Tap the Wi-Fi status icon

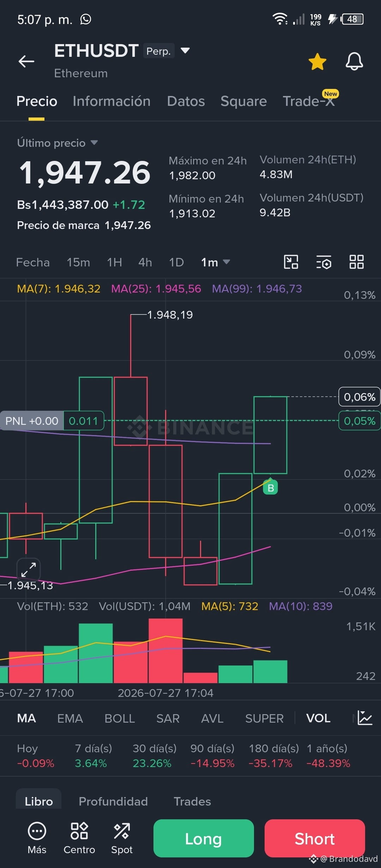coord(280,19)
